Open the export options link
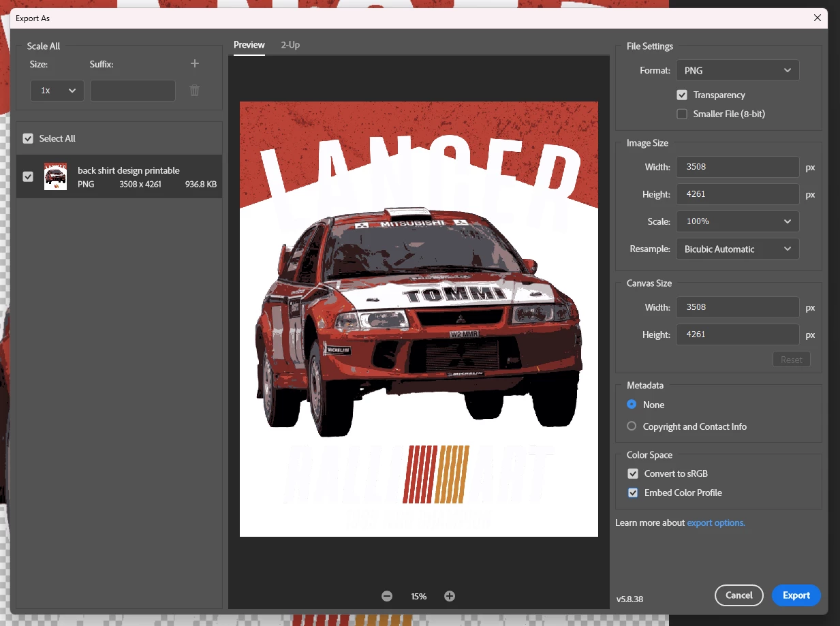840x626 pixels. (716, 523)
